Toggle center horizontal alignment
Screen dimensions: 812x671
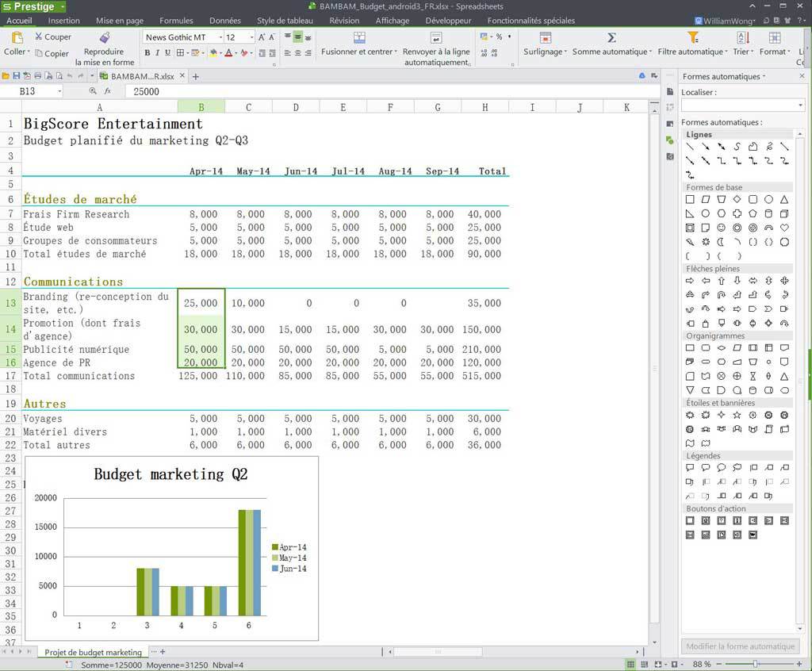click(298, 53)
